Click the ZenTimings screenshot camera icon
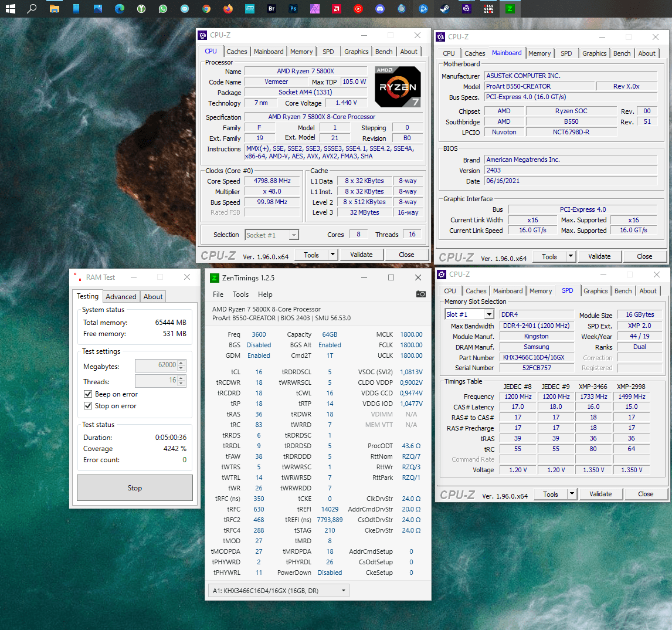Screen dimensions: 672x630 point(420,294)
